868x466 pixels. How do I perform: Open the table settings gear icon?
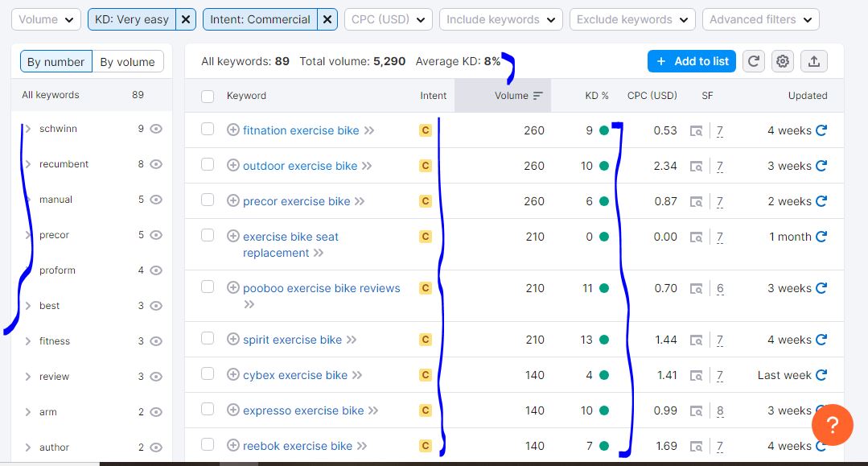[782, 61]
